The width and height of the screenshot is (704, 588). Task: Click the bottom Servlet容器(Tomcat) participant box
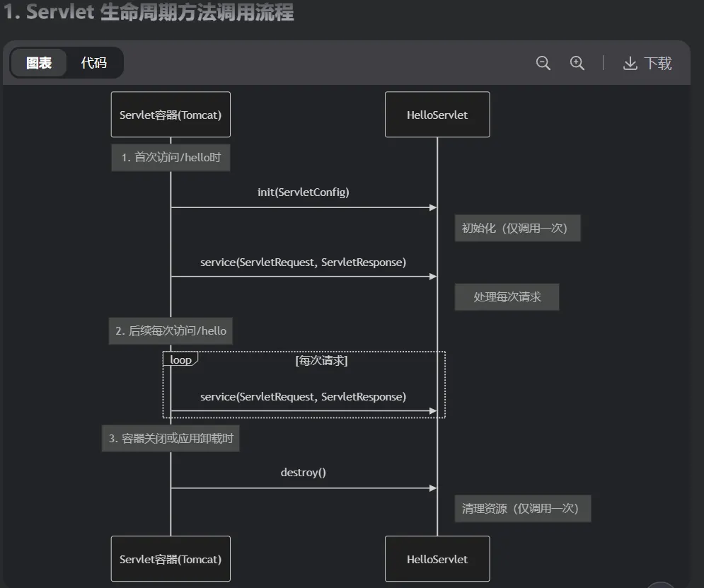[x=171, y=559]
